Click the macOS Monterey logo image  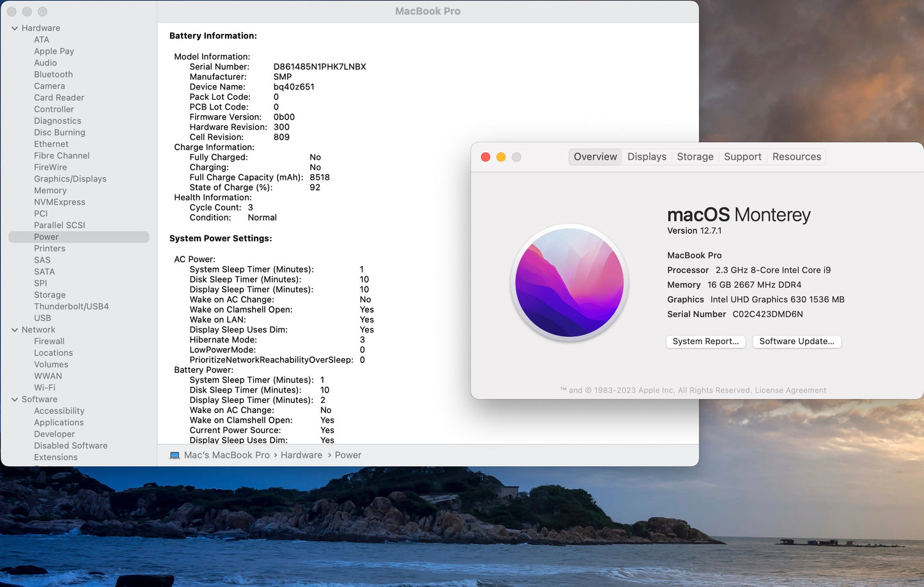pyautogui.click(x=569, y=283)
